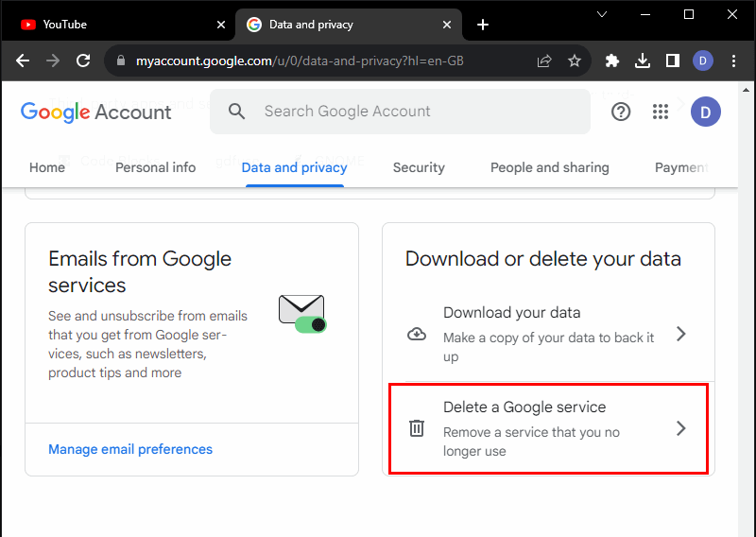Image resolution: width=756 pixels, height=537 pixels.
Task: Click Manage email preferences link
Action: tap(130, 449)
